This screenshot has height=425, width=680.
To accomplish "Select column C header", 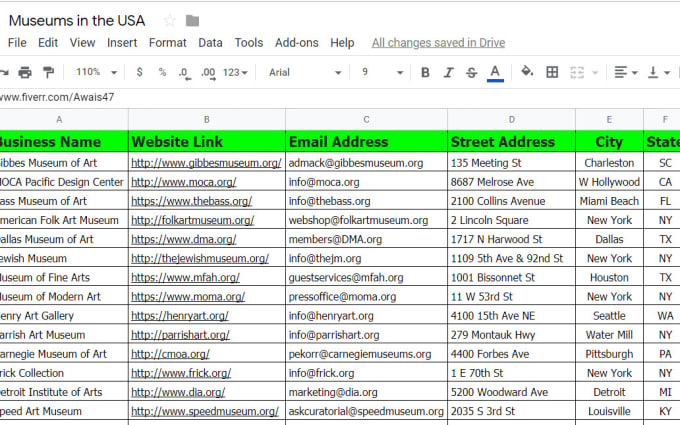I will coord(366,120).
